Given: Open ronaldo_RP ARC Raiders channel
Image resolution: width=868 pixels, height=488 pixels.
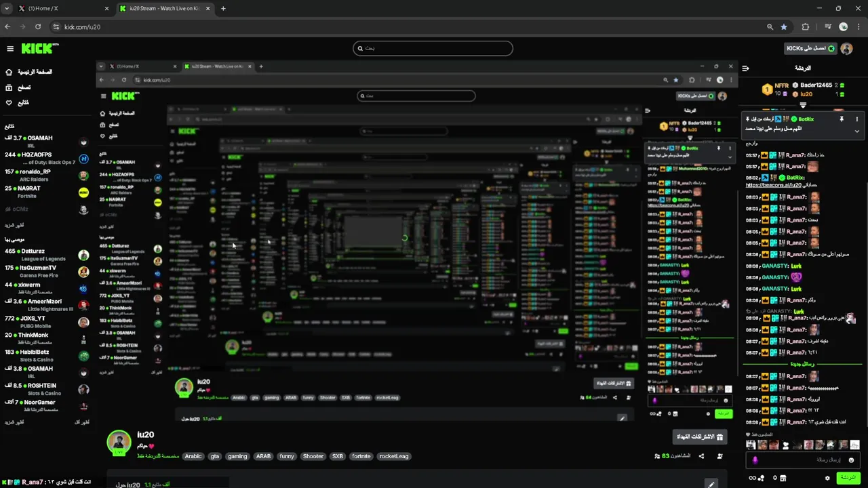Looking at the screenshot, I should click(46, 176).
